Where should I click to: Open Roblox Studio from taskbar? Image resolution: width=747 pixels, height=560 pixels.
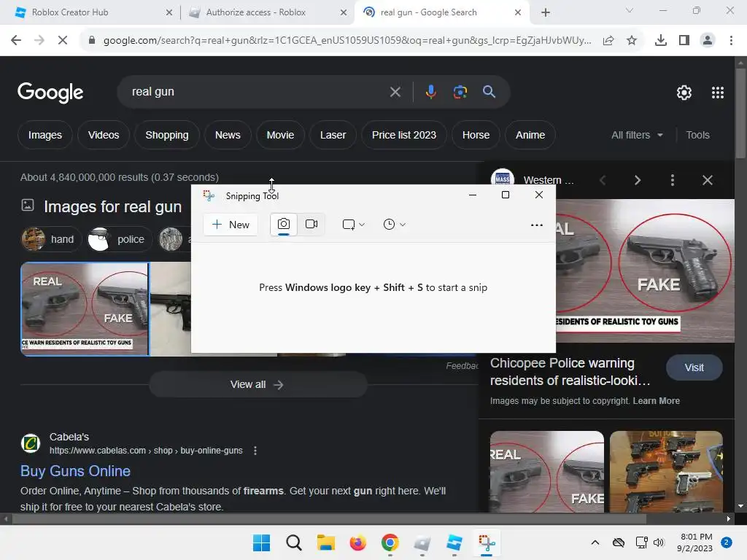click(454, 542)
